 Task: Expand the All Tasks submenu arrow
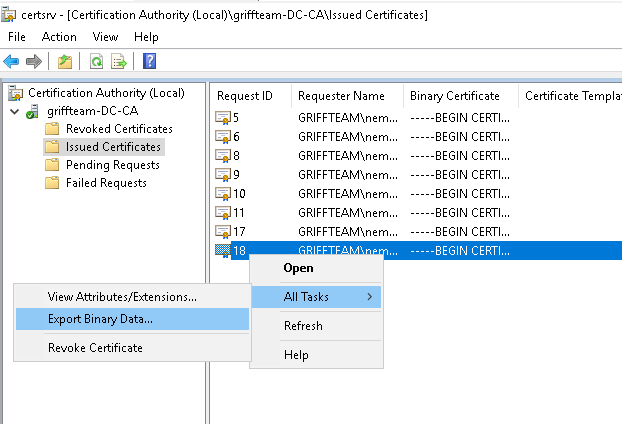pyautogui.click(x=370, y=297)
